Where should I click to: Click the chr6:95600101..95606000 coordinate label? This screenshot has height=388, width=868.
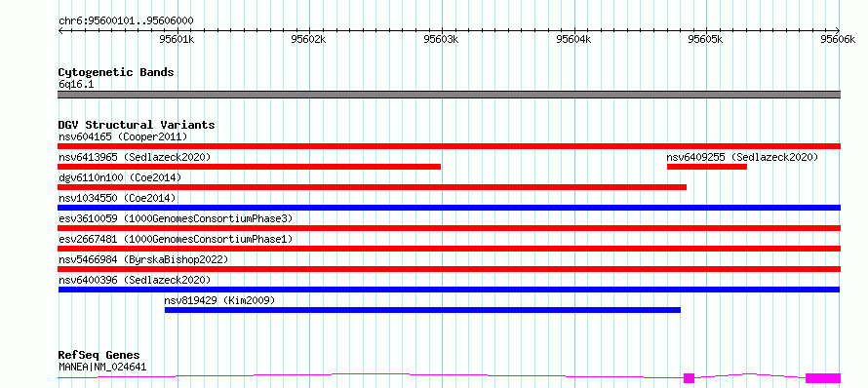click(126, 20)
